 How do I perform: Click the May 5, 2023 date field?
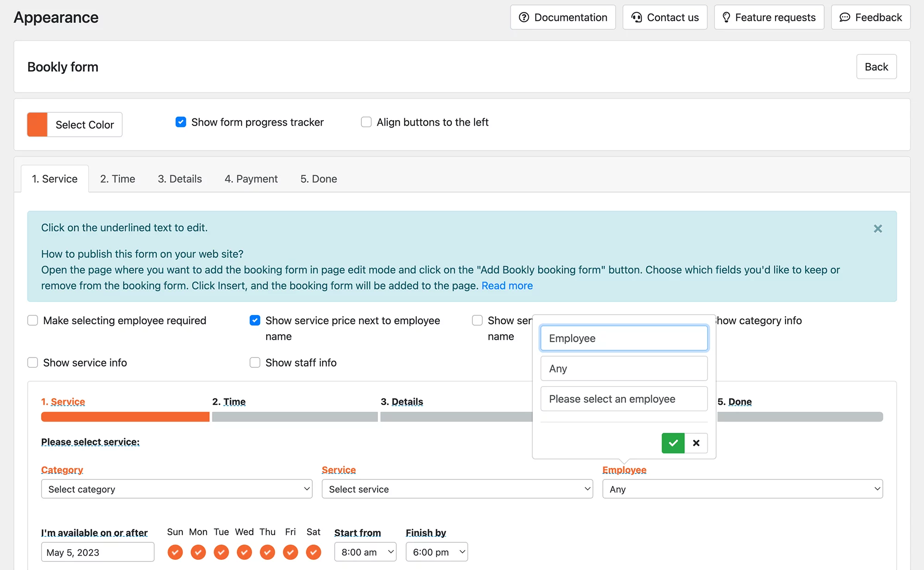pos(97,552)
